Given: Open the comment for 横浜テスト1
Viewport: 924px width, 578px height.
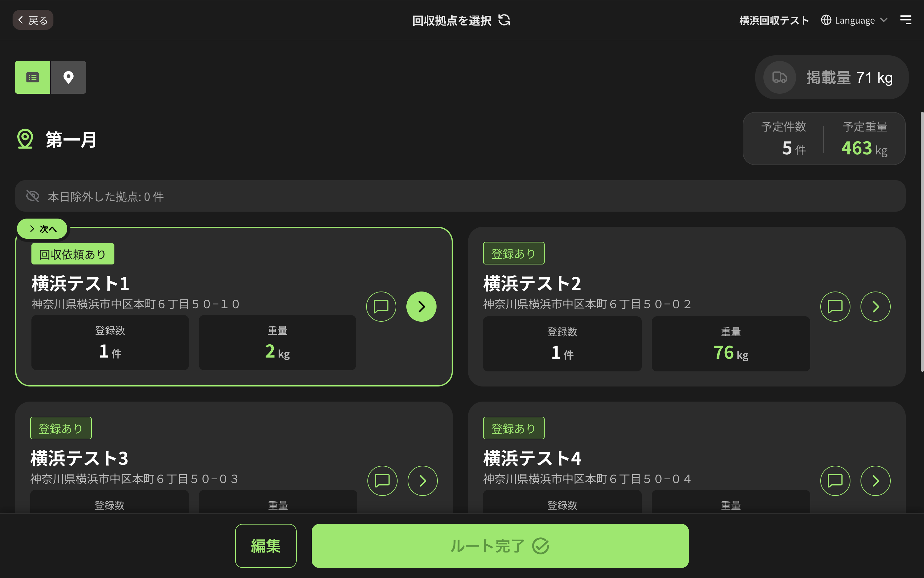Looking at the screenshot, I should pyautogui.click(x=381, y=307).
